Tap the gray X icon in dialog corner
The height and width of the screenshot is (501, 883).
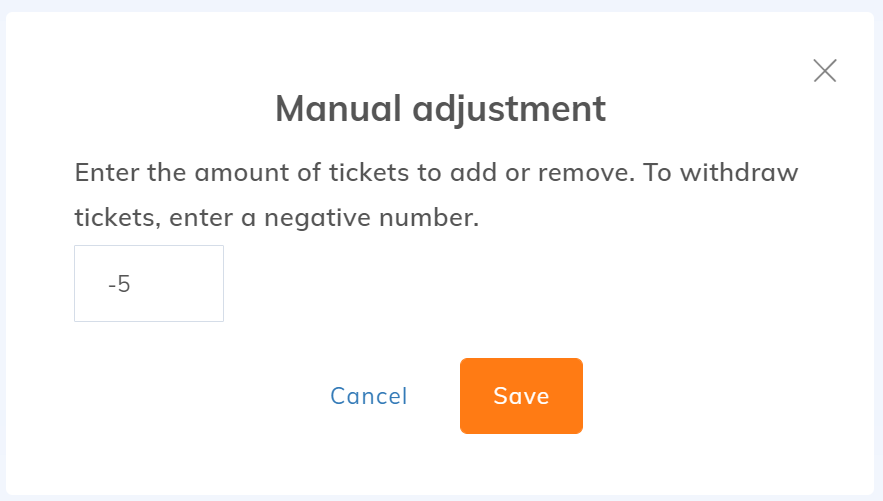coord(824,70)
